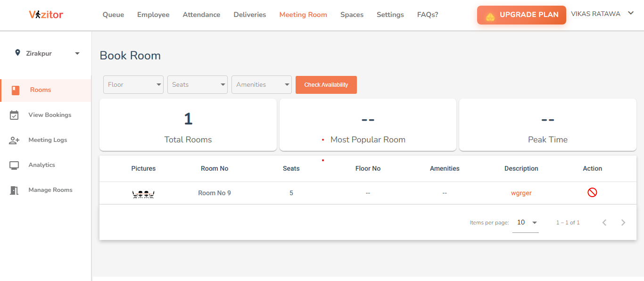This screenshot has height=281, width=644.
Task: Change items per page dropdown value
Action: coord(526,223)
